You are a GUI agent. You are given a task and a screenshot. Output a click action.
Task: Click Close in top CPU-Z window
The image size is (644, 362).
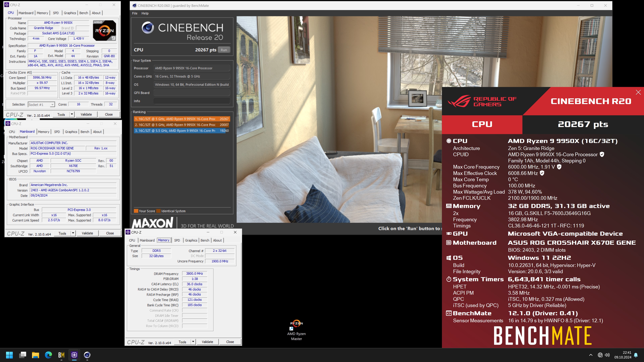pos(109,114)
